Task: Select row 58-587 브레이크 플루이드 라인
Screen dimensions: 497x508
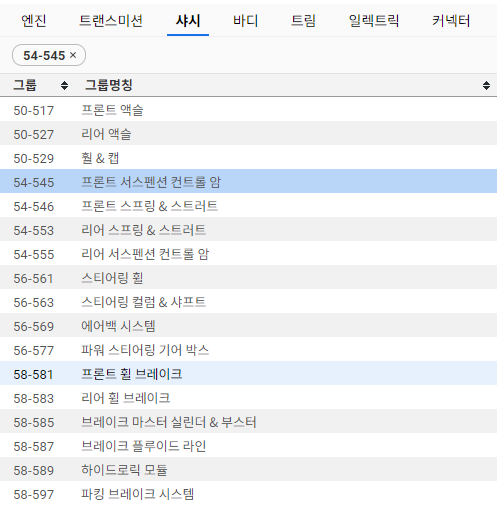Action: click(x=248, y=445)
